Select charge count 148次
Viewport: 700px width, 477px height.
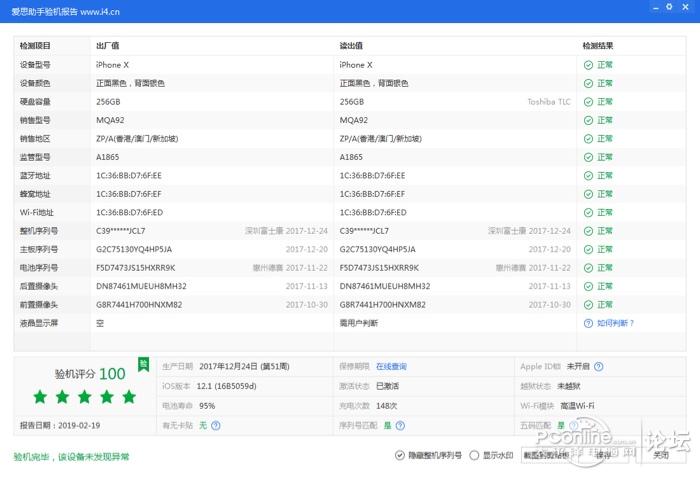387,406
